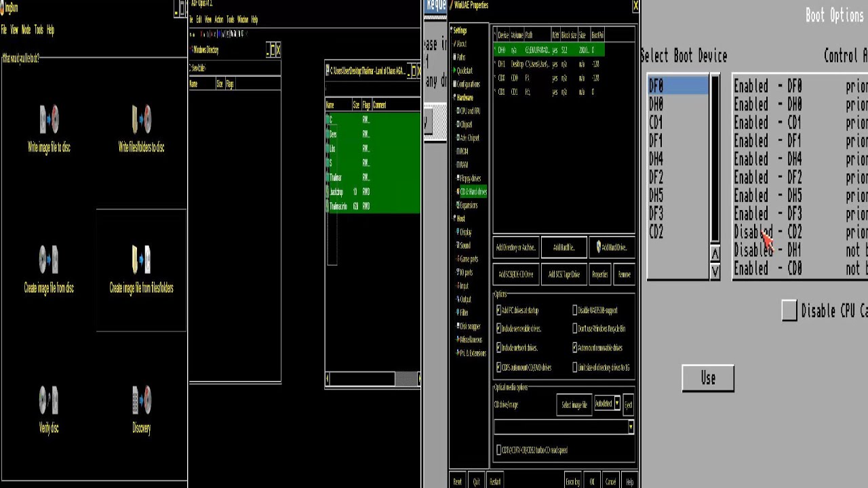Click the Add Hard Drive button
This screenshot has height=488, width=868.
pyautogui.click(x=612, y=247)
